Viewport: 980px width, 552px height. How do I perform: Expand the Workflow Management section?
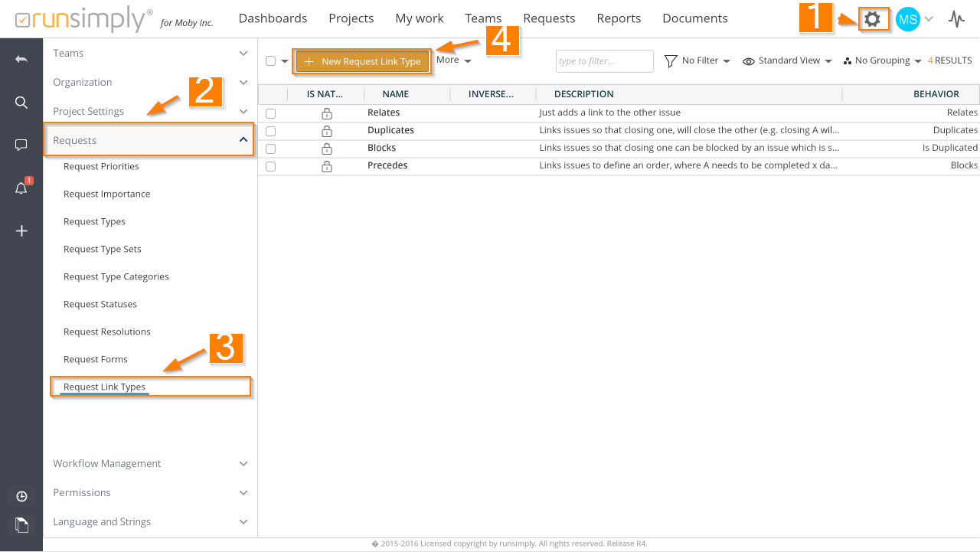149,463
